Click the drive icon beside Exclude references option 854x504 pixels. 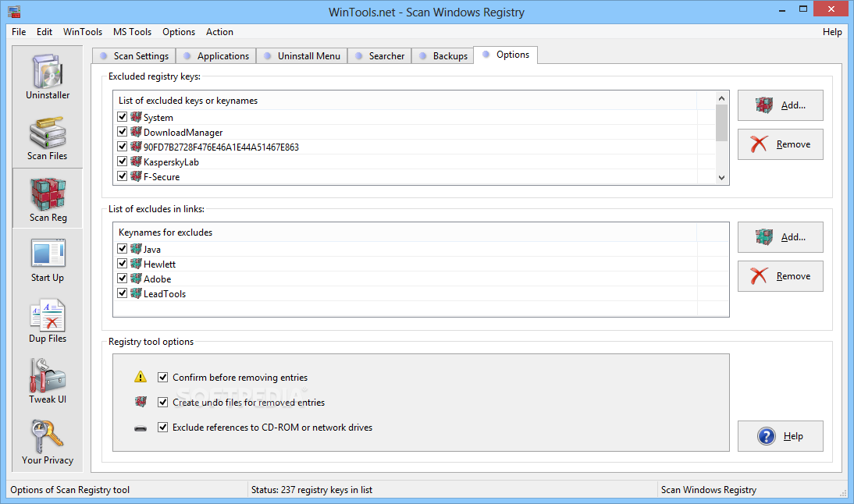(141, 428)
